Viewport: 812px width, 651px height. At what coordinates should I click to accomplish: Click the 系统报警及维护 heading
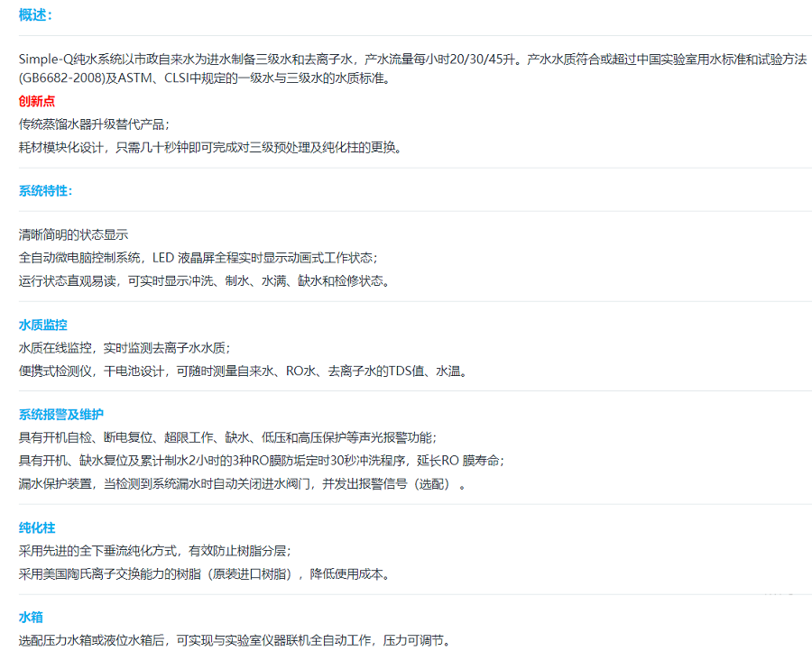tap(61, 415)
